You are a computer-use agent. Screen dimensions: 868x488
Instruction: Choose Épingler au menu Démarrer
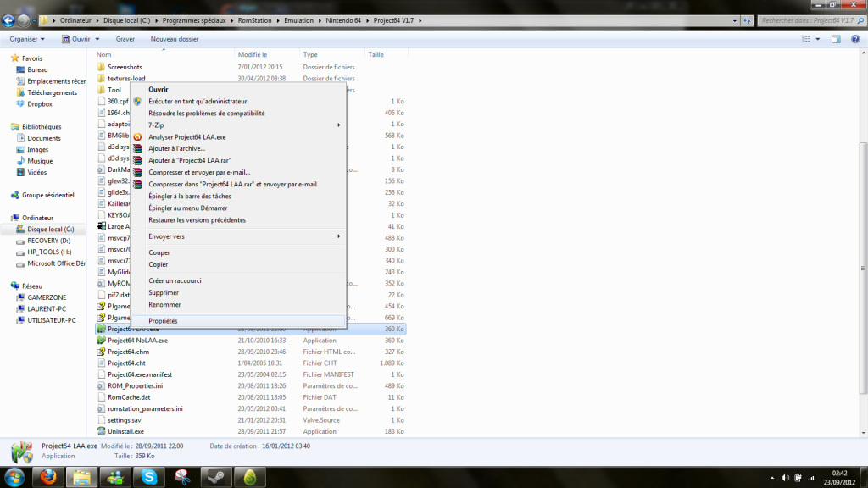(238, 208)
